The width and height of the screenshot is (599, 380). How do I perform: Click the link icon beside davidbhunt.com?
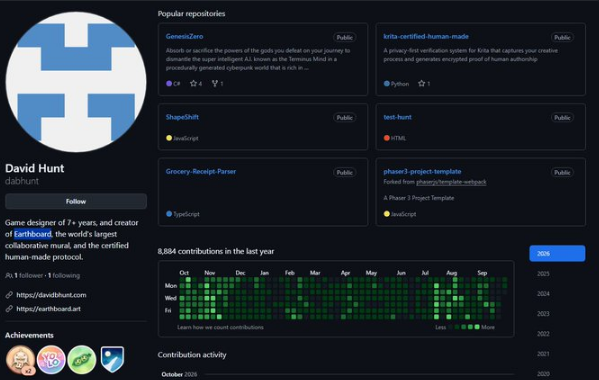[x=9, y=295]
